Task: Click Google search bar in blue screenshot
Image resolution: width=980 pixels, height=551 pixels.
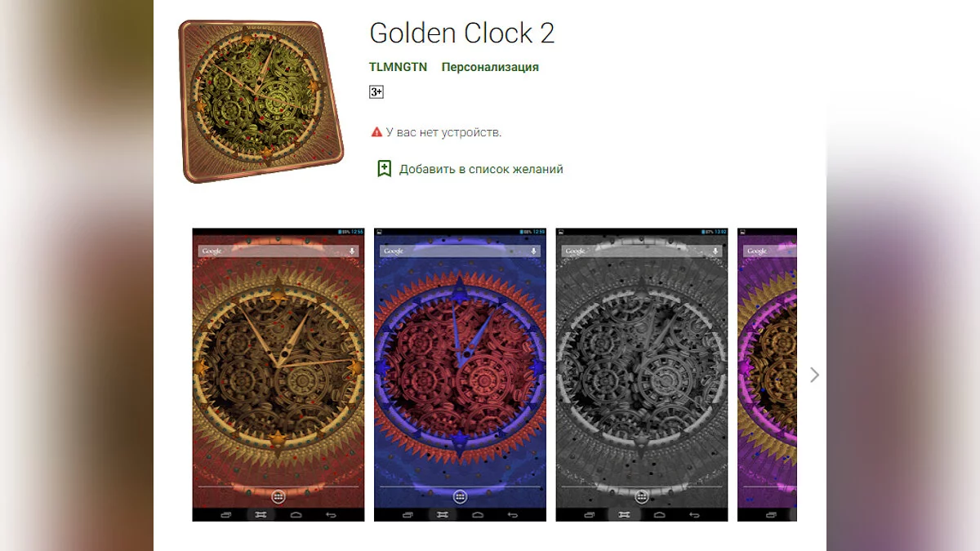Action: 460,251
